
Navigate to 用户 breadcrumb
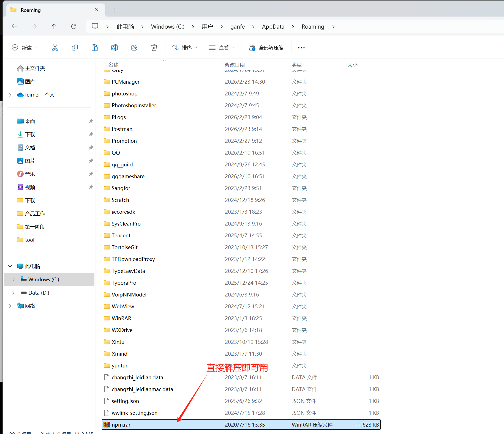pos(207,27)
